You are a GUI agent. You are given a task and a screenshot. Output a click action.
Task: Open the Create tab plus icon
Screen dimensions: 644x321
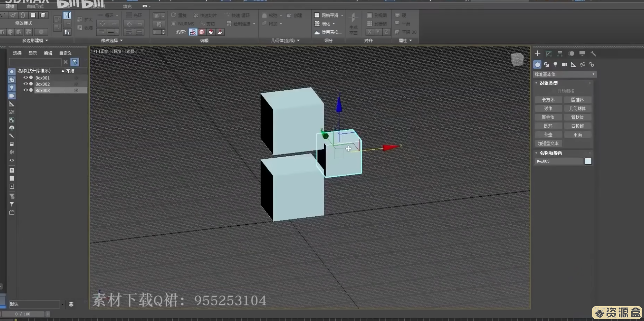(537, 54)
